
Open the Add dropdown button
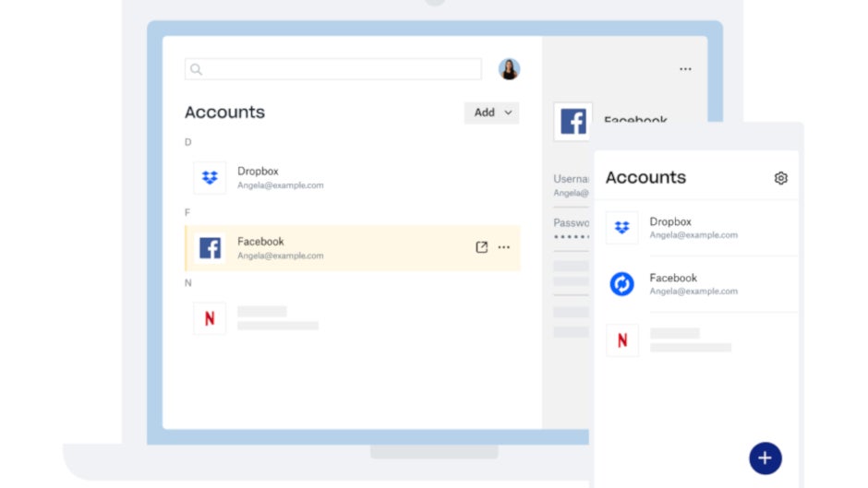pyautogui.click(x=491, y=113)
